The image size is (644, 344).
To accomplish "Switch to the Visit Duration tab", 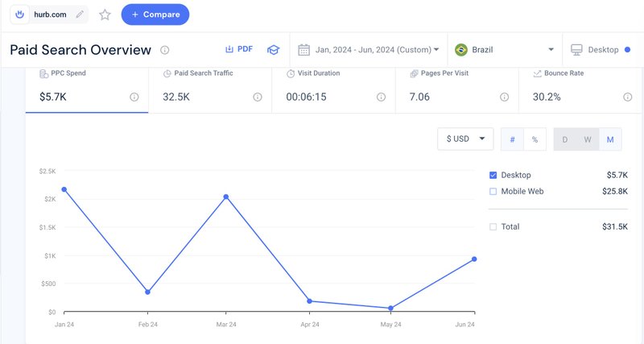I will coord(333,90).
